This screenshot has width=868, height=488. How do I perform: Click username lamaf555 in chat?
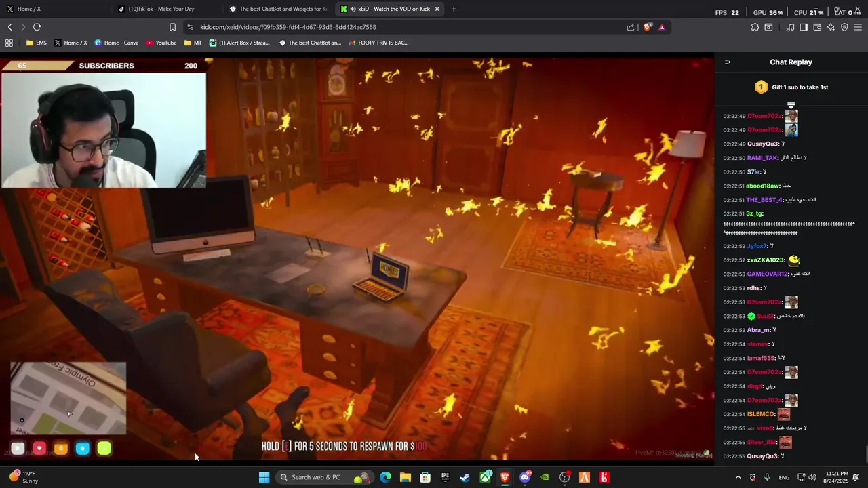coord(761,358)
